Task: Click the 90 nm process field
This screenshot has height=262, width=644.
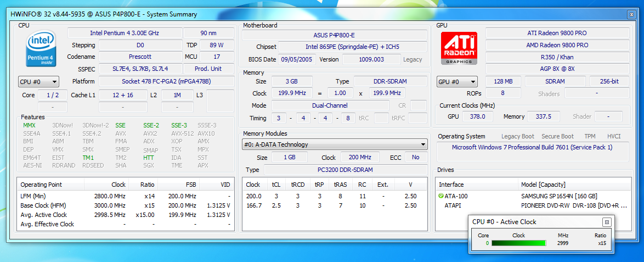Action: pos(208,33)
